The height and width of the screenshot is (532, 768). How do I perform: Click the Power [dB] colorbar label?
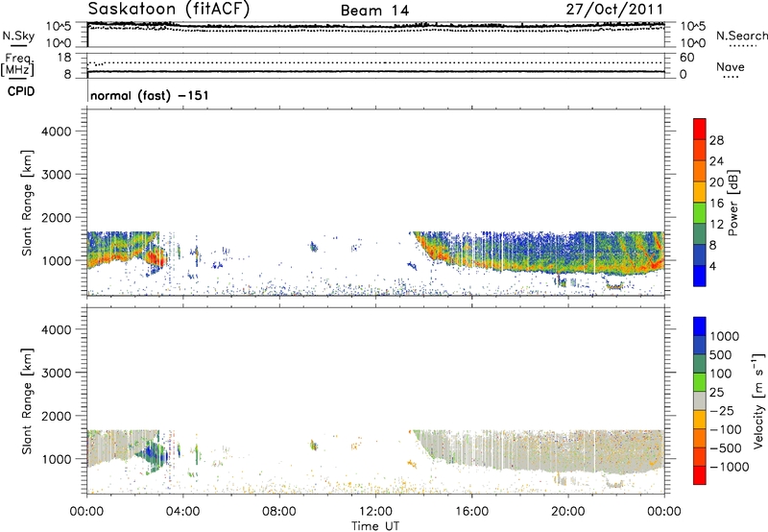coord(732,203)
